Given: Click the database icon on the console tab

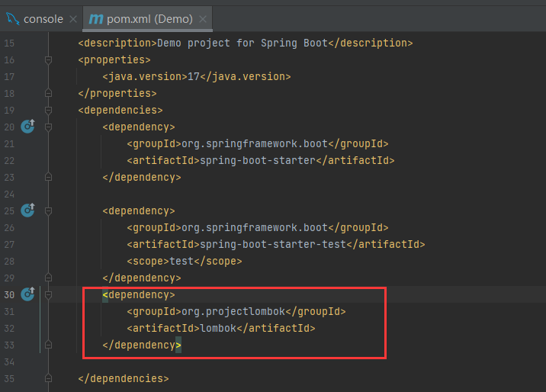Looking at the screenshot, I should coord(12,18).
